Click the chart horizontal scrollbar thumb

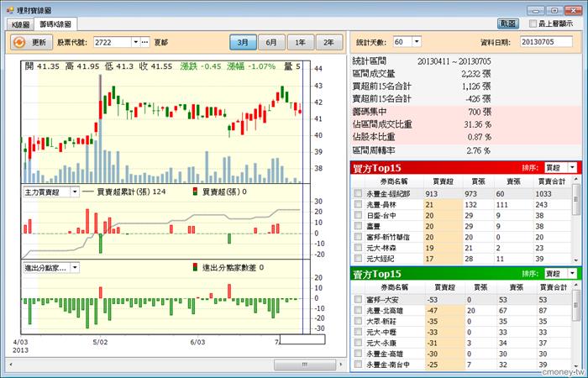coord(304,364)
